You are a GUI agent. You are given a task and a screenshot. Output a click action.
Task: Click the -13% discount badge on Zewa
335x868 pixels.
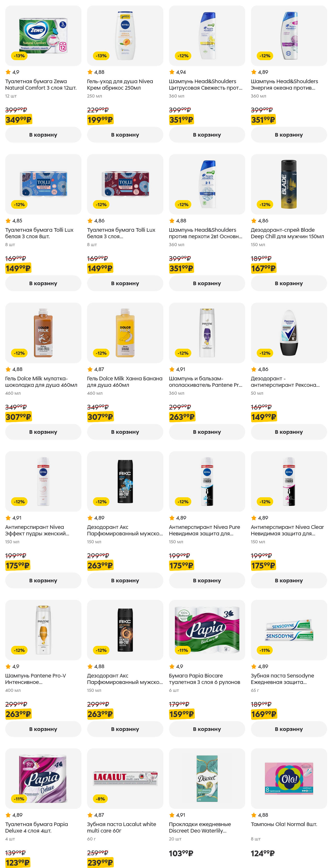[19, 56]
